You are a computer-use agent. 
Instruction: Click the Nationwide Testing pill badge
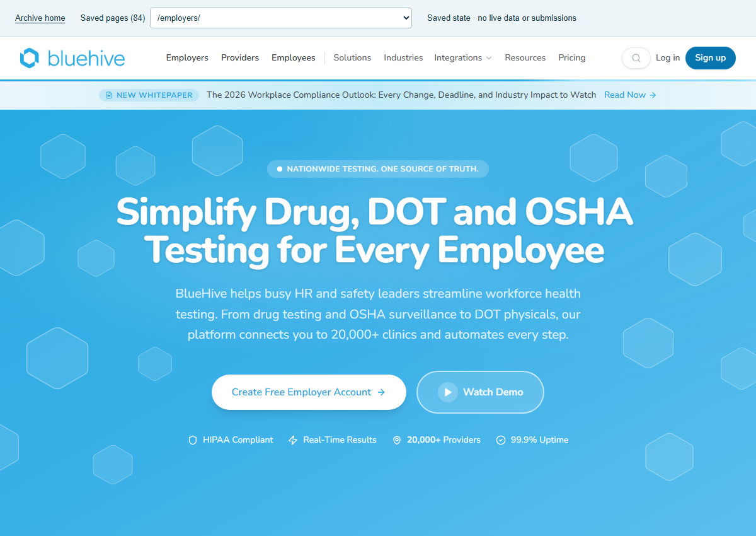(378, 169)
